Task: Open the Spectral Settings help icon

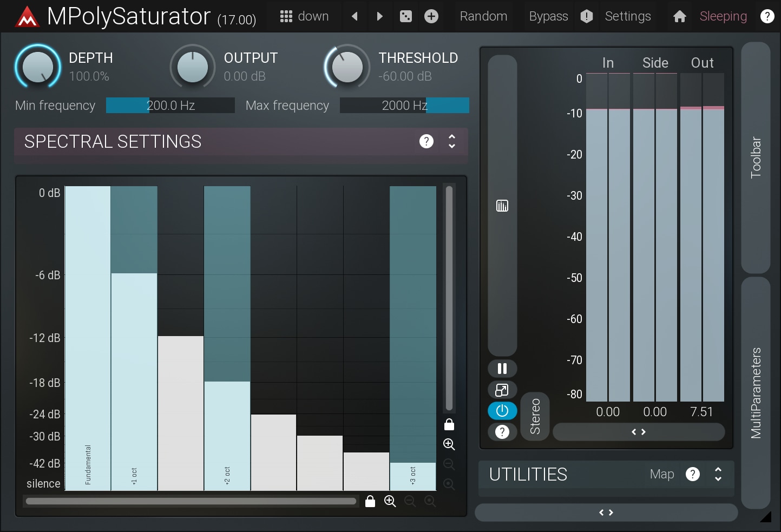Action: [x=426, y=141]
